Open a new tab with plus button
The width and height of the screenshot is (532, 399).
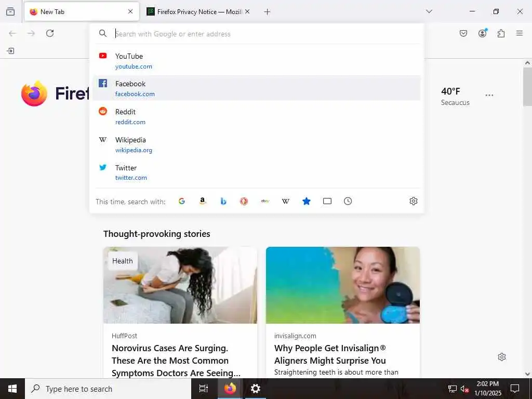point(268,12)
